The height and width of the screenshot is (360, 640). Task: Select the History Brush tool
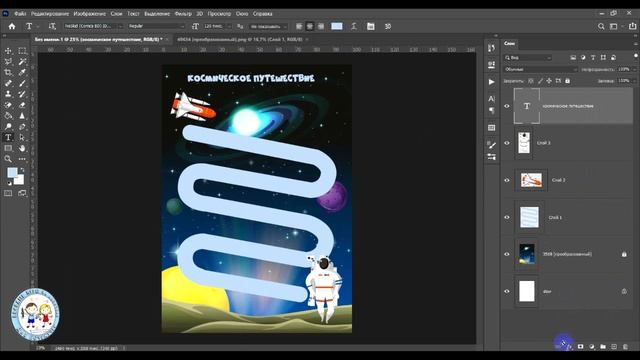point(22,94)
